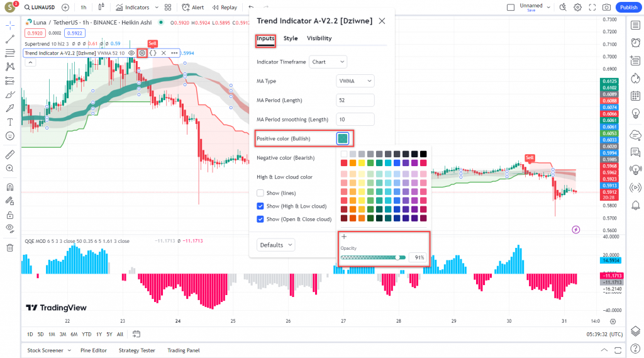Select the 1D time range

30,335
